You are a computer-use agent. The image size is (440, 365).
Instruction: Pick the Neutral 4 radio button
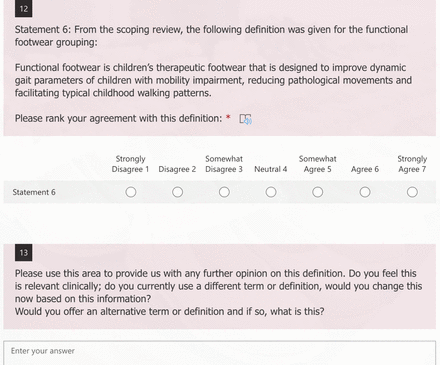point(271,192)
